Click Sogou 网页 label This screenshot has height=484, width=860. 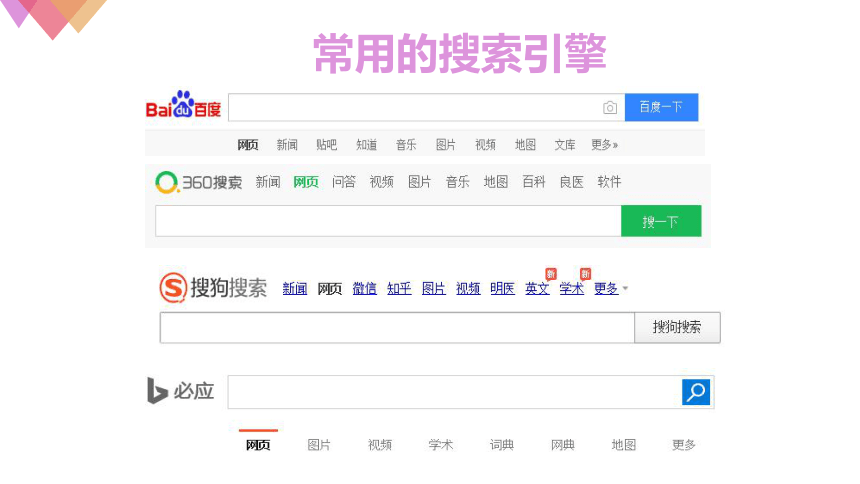click(x=330, y=289)
